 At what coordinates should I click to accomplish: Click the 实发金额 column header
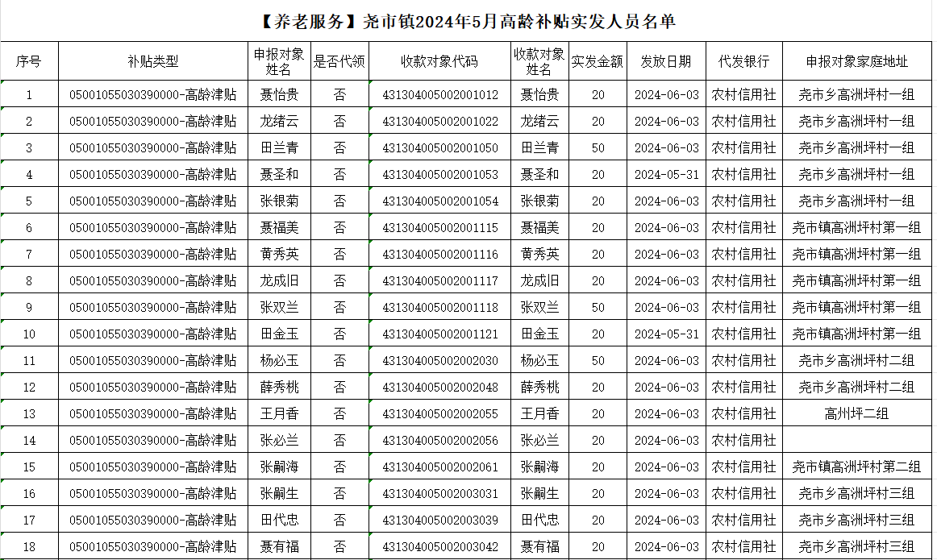598,61
